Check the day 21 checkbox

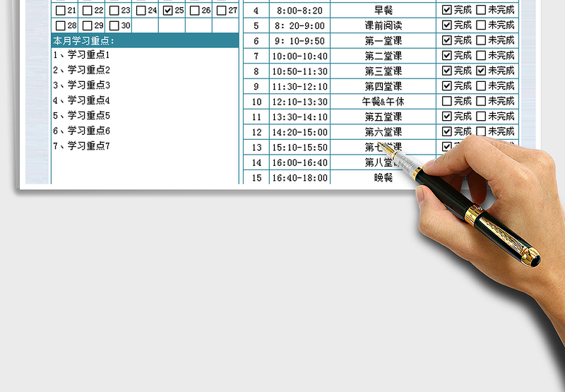coord(61,11)
